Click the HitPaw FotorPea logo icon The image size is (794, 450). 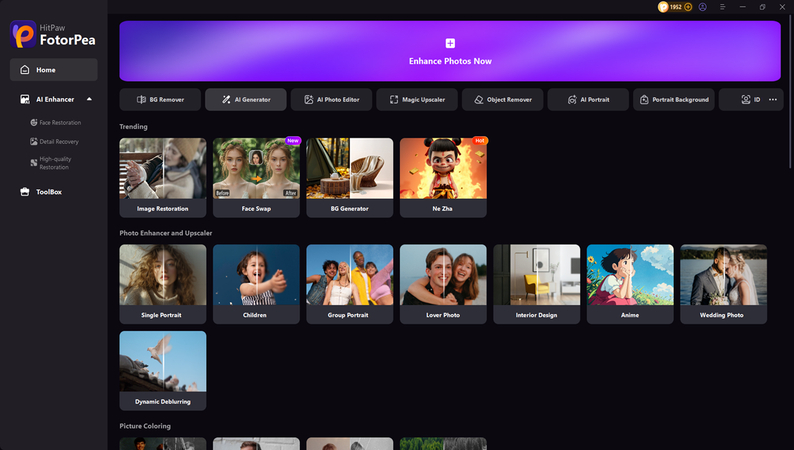[x=23, y=34]
